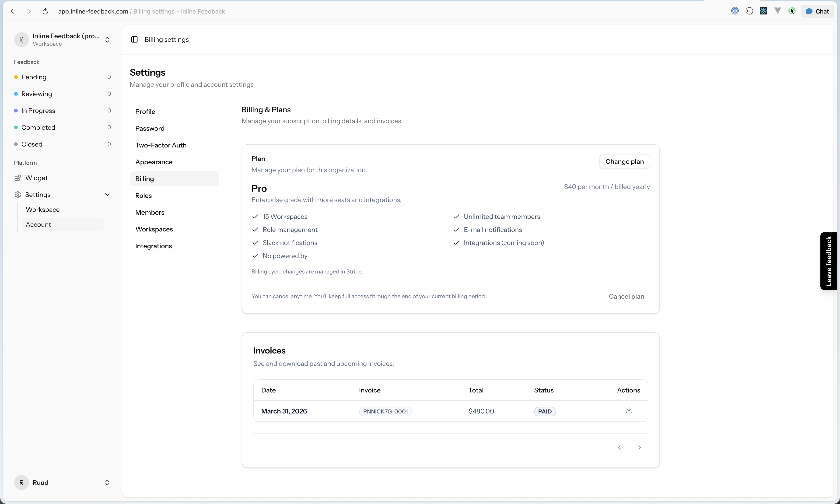
Task: Select Workspace under Settings
Action: click(x=63, y=210)
